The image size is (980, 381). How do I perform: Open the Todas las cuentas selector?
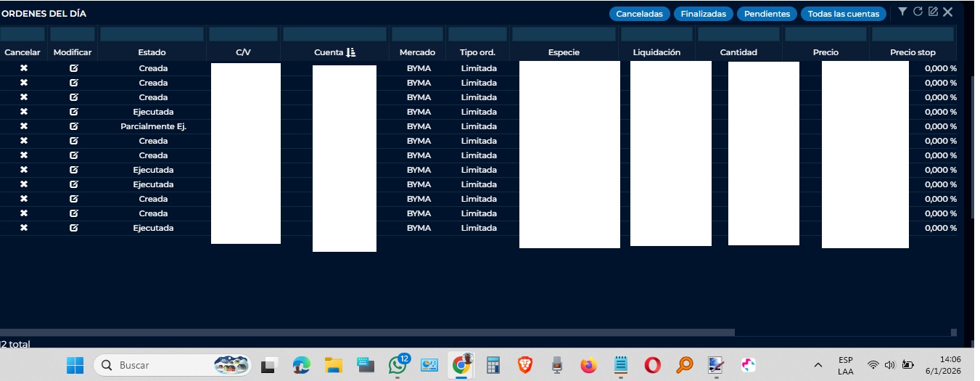point(844,14)
